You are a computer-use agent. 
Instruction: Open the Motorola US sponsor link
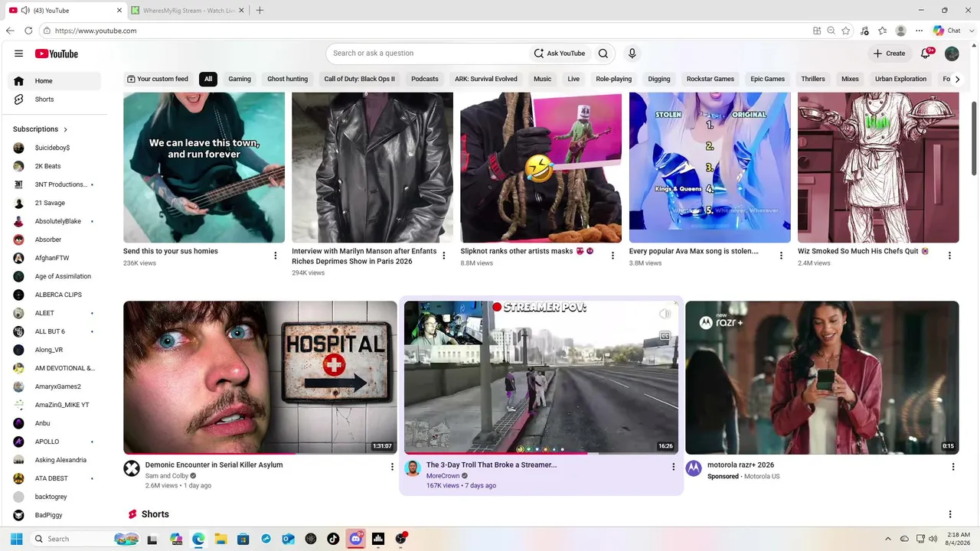[x=762, y=477]
